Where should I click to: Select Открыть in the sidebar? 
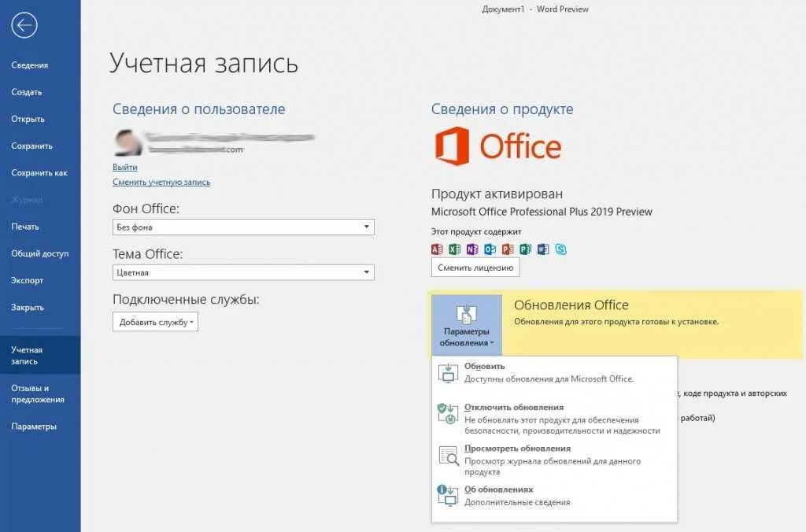point(28,119)
